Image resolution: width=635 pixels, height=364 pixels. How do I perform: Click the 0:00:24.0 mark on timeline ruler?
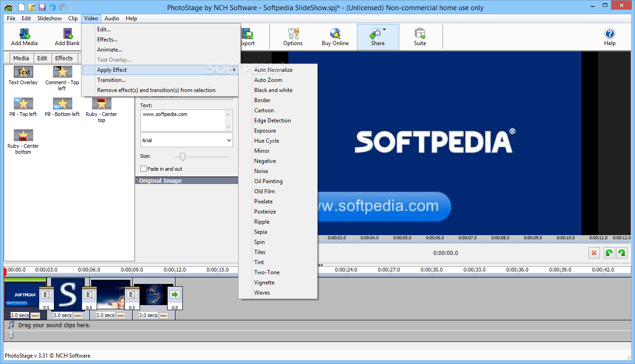pos(346,270)
